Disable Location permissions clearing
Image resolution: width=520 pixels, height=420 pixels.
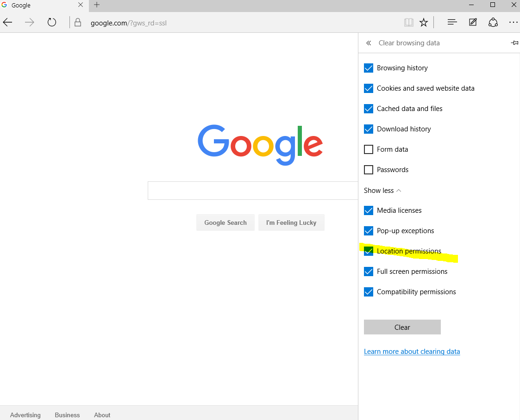[368, 251]
